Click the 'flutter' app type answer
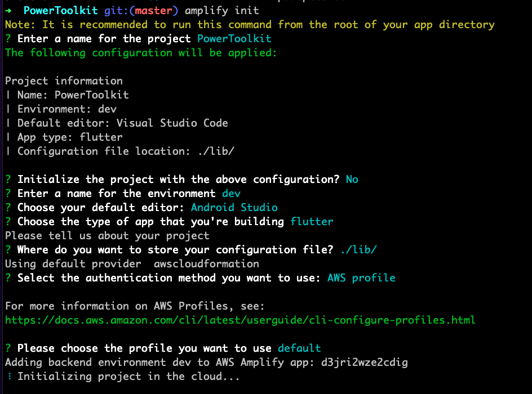The image size is (532, 394). click(312, 222)
